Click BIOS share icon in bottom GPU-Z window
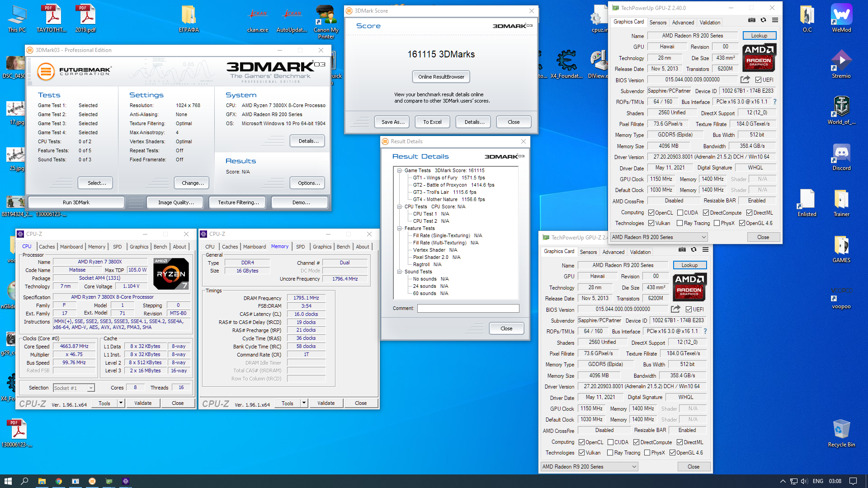 click(x=675, y=309)
